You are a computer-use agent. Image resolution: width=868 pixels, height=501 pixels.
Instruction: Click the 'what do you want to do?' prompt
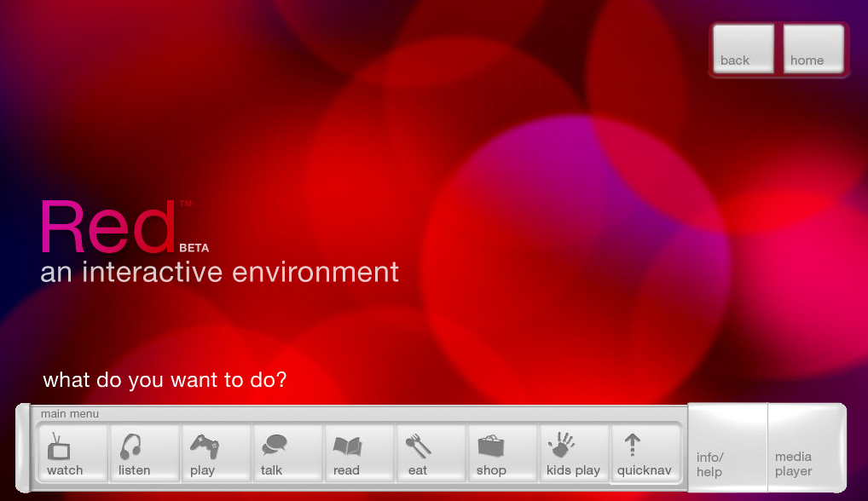coord(165,380)
